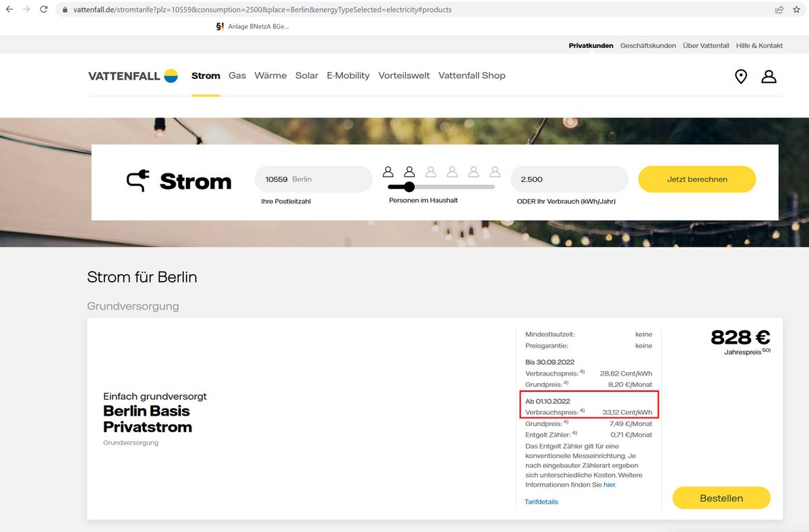
Task: Go back using the browser back arrow
Action: (x=9, y=9)
